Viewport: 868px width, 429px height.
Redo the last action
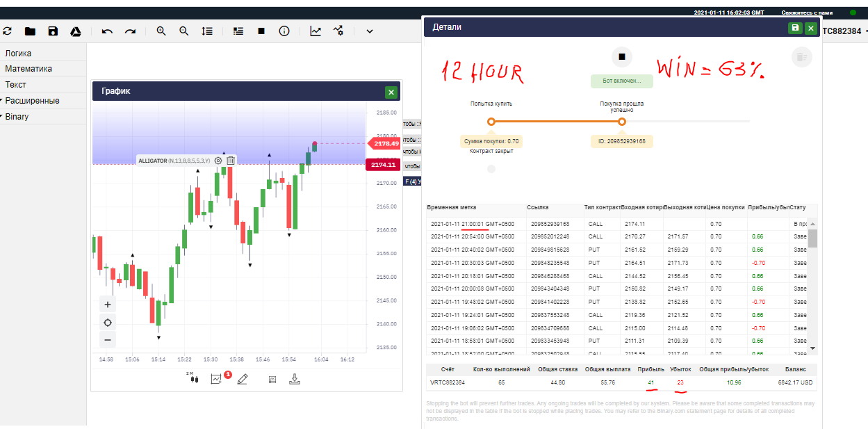(130, 31)
